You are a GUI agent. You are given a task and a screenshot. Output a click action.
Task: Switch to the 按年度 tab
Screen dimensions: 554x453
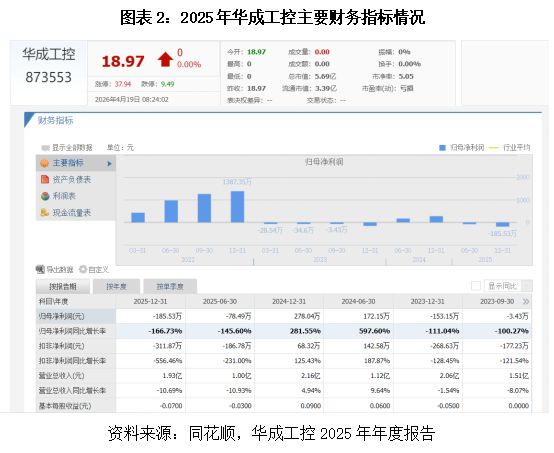117,286
